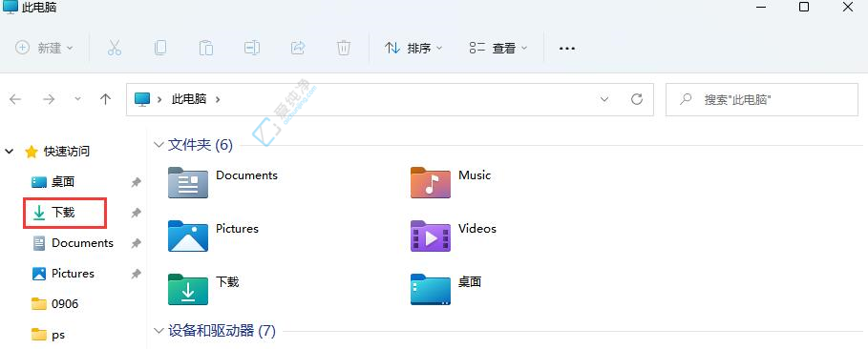The height and width of the screenshot is (349, 868).
Task: Go back with the left arrow
Action: click(x=15, y=99)
